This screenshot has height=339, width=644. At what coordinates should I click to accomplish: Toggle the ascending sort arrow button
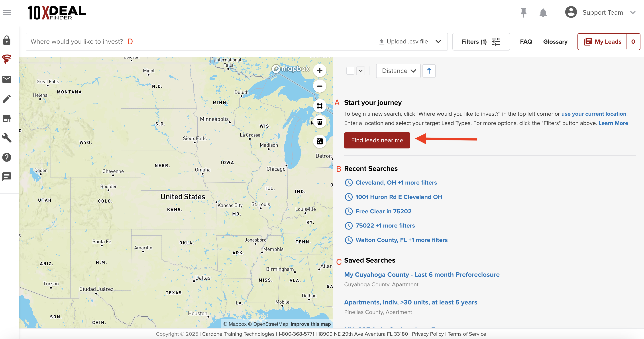(x=429, y=71)
